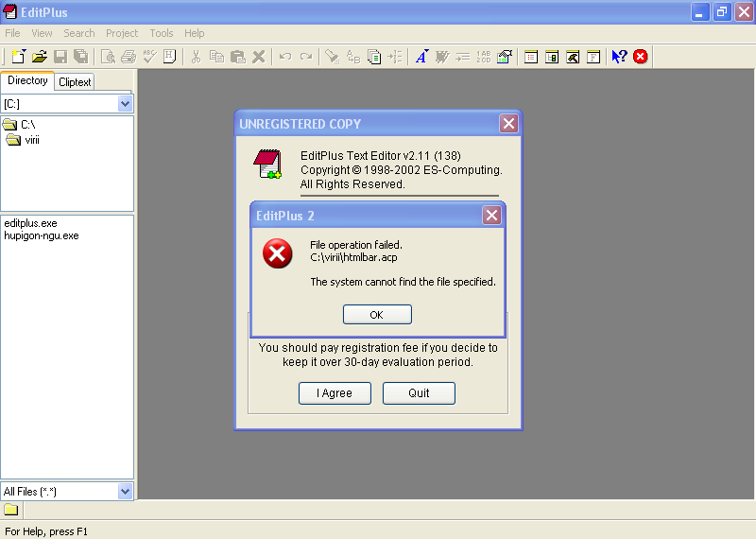
Task: Select the virii folder in directory tree
Action: pyautogui.click(x=23, y=140)
